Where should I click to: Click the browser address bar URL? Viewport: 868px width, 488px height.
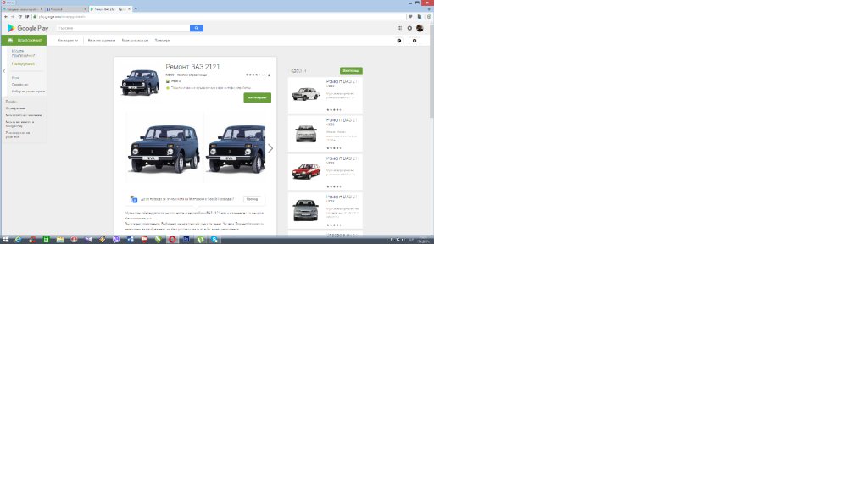(x=61, y=17)
